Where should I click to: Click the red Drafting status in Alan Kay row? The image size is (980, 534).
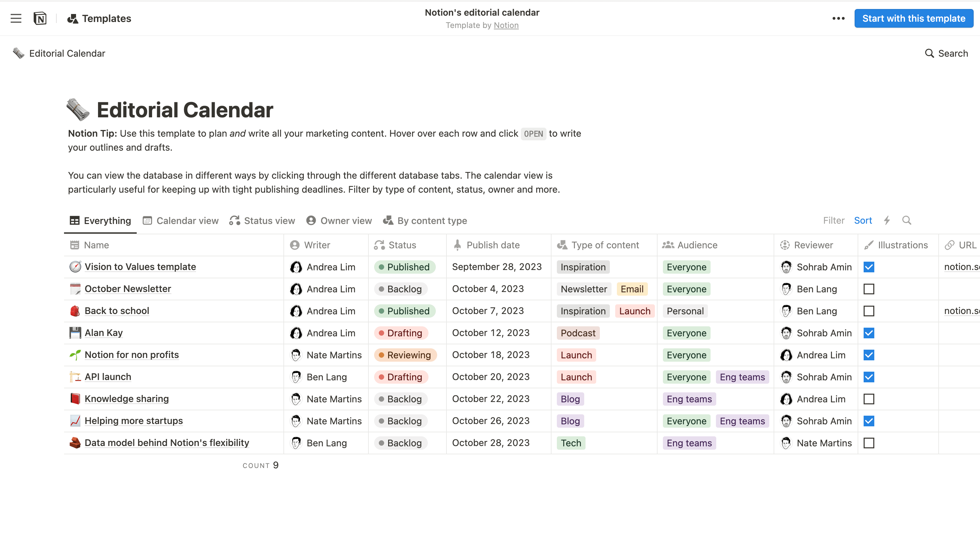(x=401, y=333)
